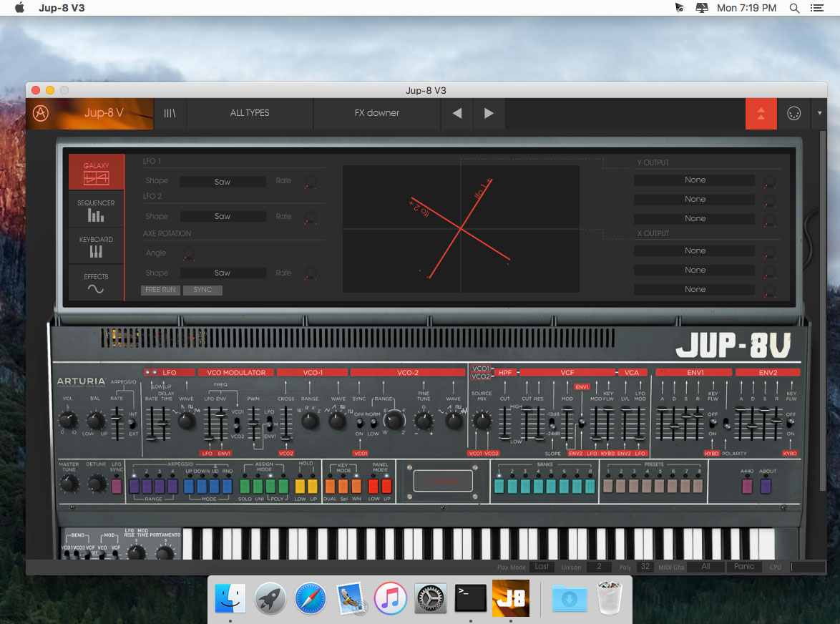
Task: Select Preset 8 beige button
Action: (x=698, y=486)
